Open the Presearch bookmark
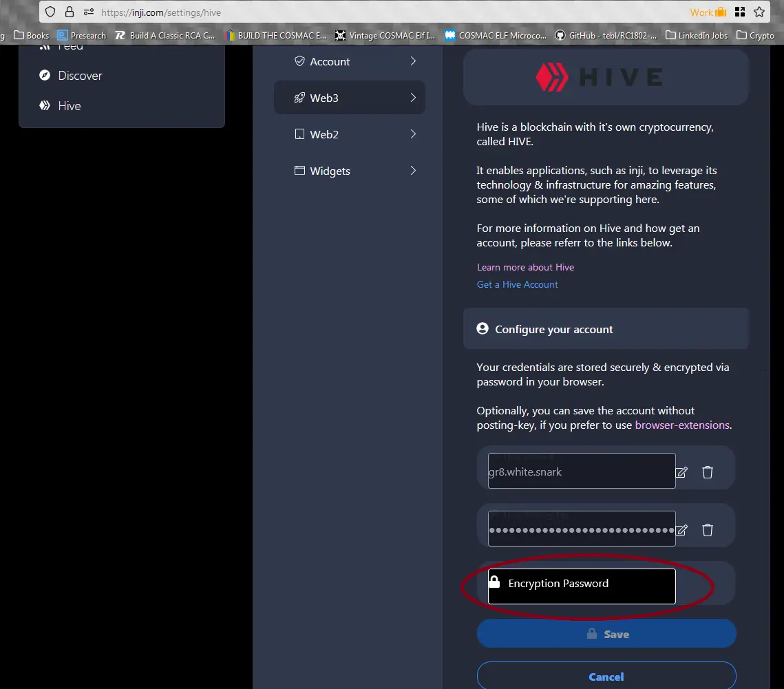This screenshot has height=689, width=784. pyautogui.click(x=81, y=36)
